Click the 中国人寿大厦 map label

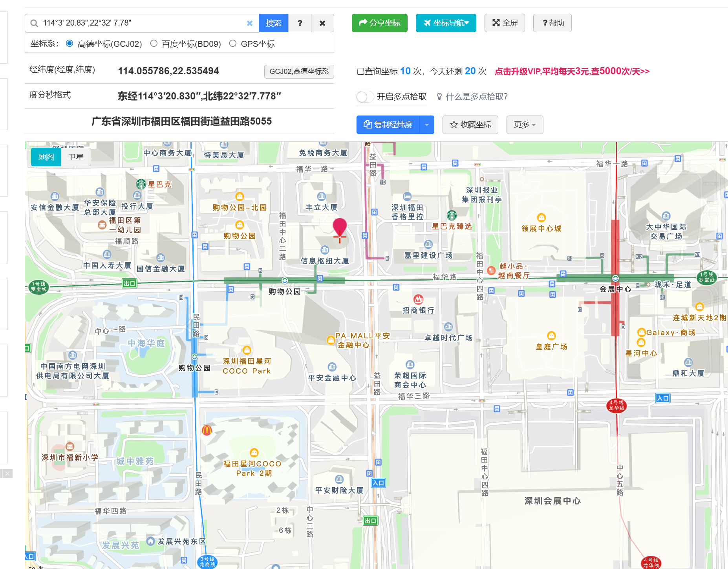(107, 266)
